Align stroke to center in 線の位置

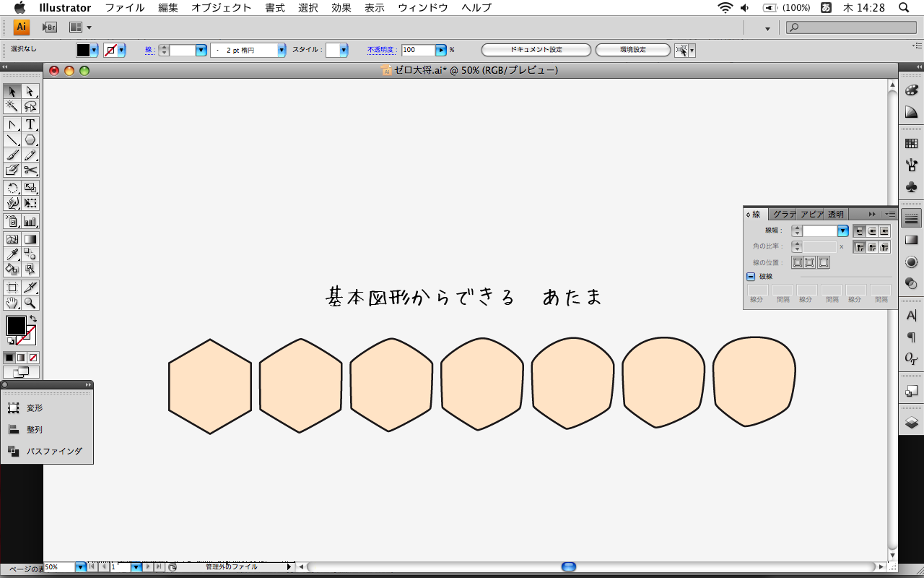pyautogui.click(x=798, y=262)
